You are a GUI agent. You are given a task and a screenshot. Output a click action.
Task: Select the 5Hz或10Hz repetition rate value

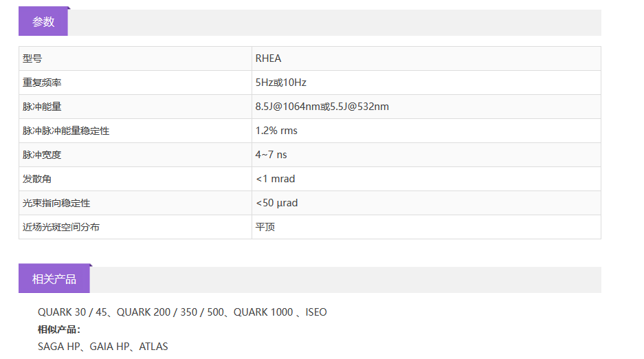pyautogui.click(x=280, y=83)
